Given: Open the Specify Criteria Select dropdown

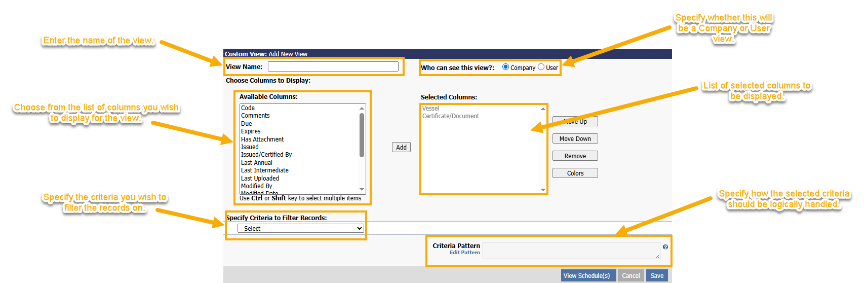Looking at the screenshot, I should pyautogui.click(x=301, y=229).
